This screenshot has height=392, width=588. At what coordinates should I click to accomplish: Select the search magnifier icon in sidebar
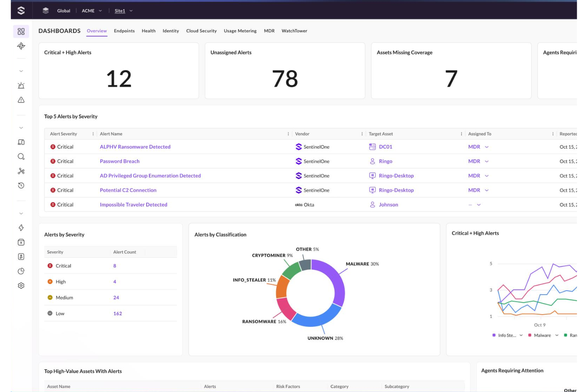click(x=21, y=156)
